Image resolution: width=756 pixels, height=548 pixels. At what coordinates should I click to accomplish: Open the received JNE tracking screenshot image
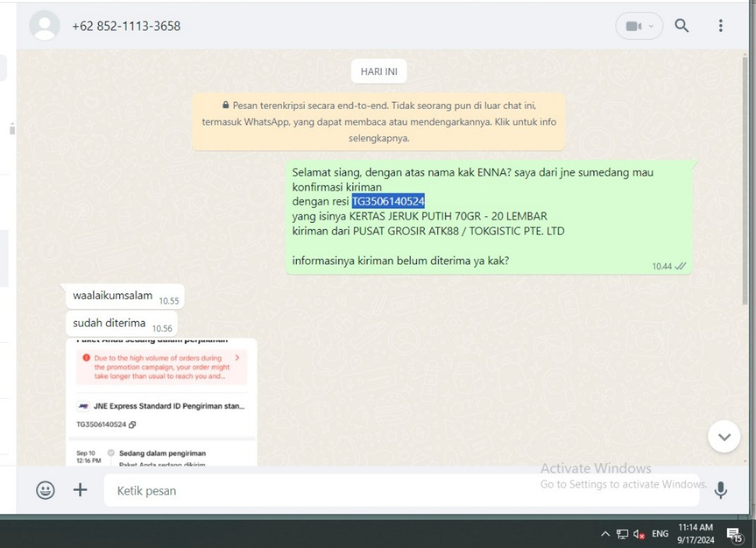(162, 402)
